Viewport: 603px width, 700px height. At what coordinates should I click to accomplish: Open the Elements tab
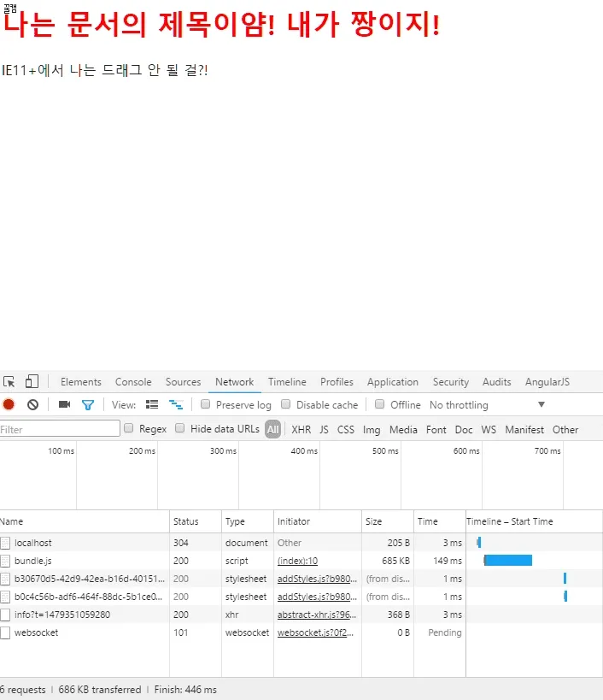pos(81,382)
